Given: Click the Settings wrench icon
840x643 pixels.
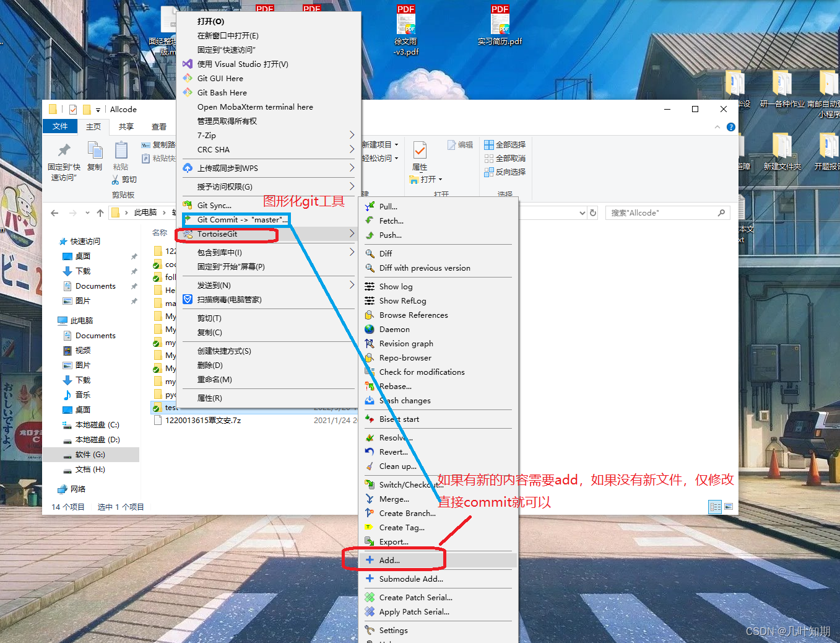Looking at the screenshot, I should point(370,630).
